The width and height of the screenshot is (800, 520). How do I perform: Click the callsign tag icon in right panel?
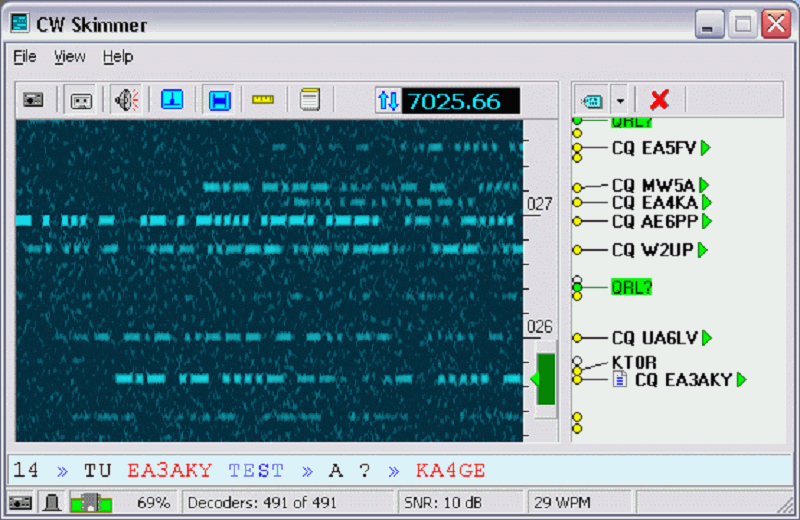(x=592, y=100)
